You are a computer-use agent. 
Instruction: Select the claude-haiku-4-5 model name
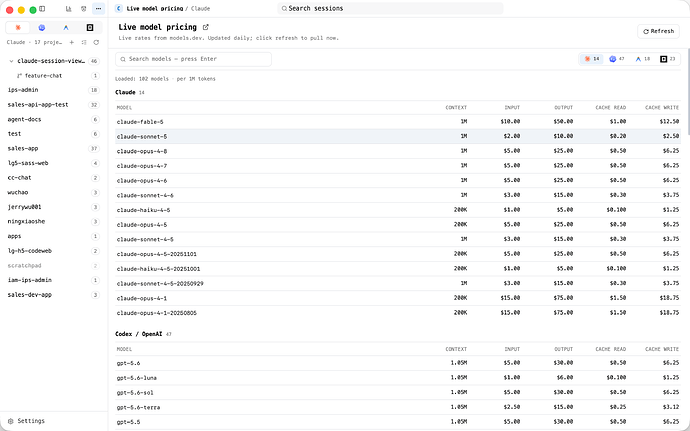143,210
